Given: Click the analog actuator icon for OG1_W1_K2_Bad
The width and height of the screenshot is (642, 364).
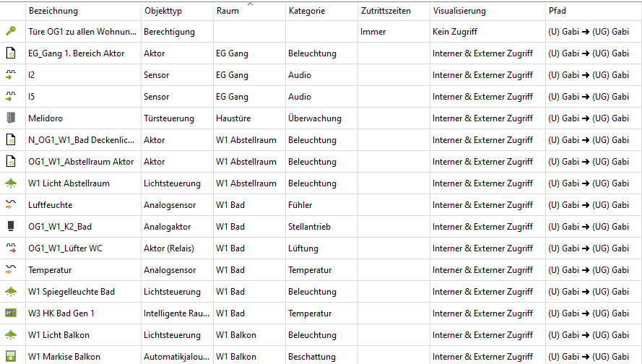Looking at the screenshot, I should [11, 226].
